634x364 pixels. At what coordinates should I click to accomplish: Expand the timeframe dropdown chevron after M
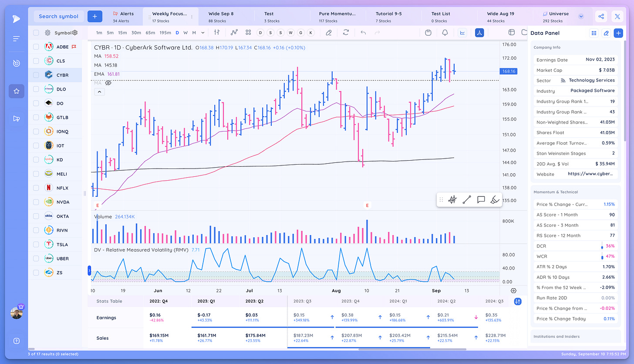click(202, 33)
